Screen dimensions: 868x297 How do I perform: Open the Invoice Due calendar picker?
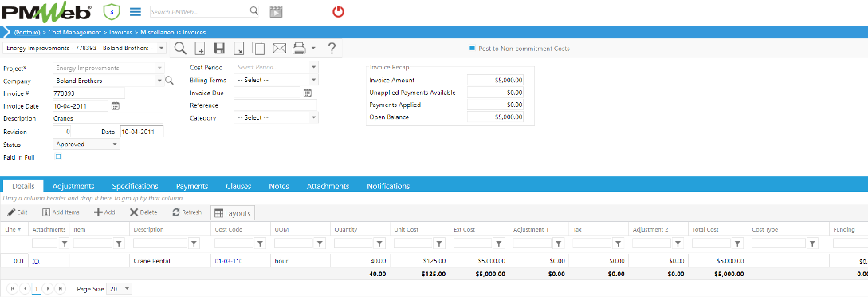(308, 93)
